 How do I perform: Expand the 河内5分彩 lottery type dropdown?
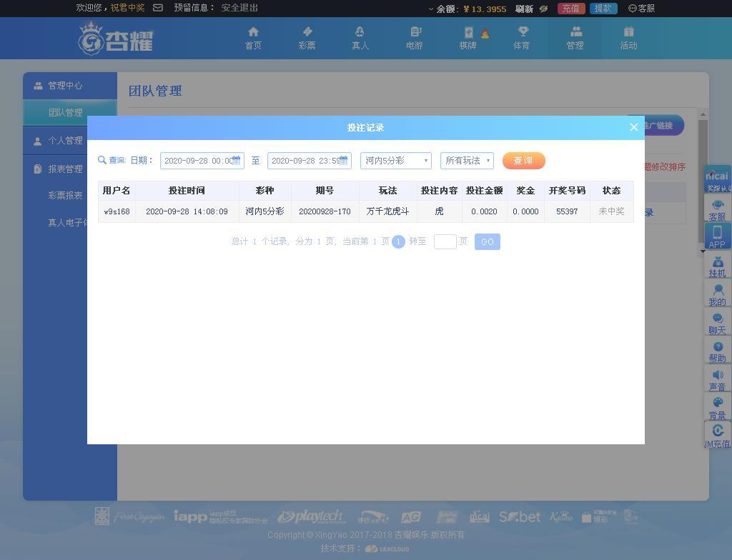pyautogui.click(x=395, y=161)
